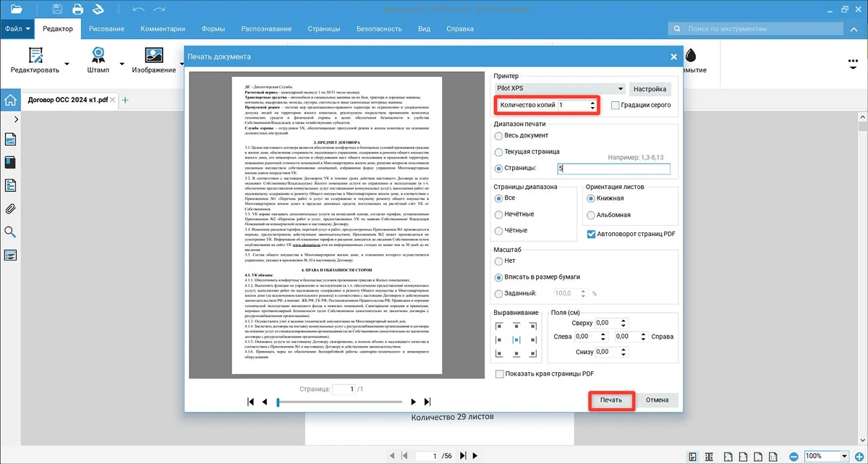Jump to last preview page
868x464 pixels.
[427, 402]
